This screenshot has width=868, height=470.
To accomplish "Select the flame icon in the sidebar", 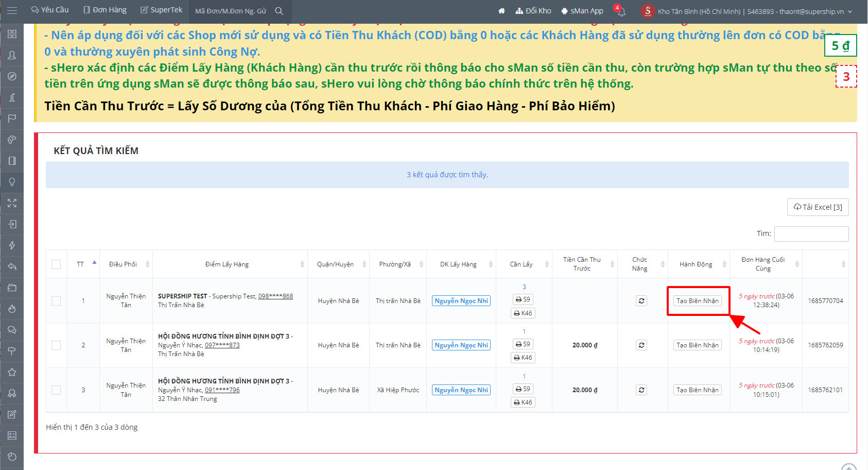I will [12, 309].
